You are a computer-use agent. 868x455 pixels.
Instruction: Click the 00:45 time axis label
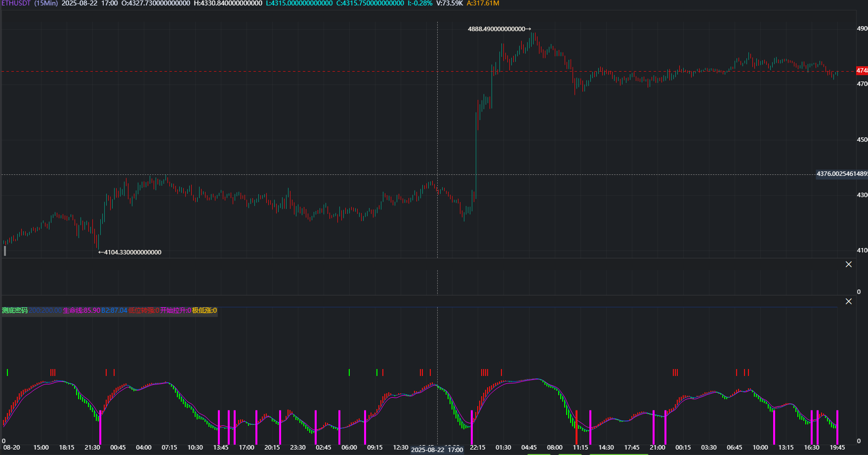118,448
